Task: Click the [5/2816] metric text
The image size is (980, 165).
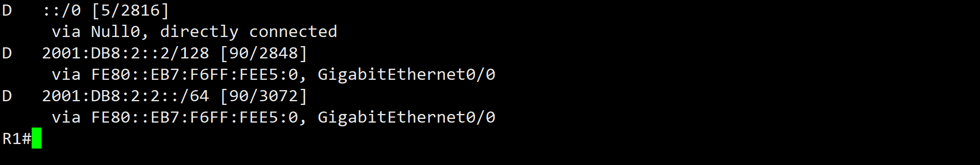Action: pos(130,10)
